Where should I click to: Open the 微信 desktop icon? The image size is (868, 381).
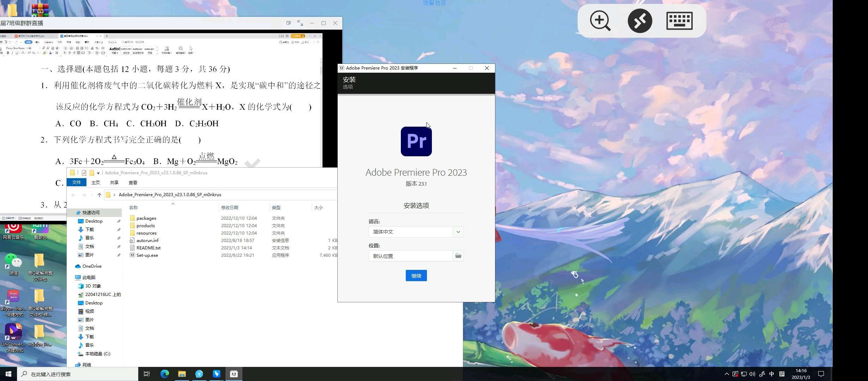click(13, 265)
